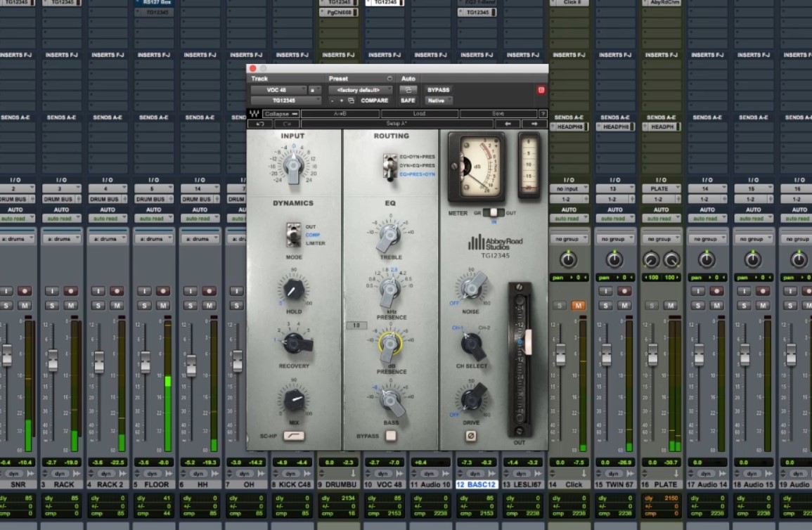This screenshot has width=812, height=530.
Task: Click the highlighted dB PRESENCE knob
Action: click(390, 344)
